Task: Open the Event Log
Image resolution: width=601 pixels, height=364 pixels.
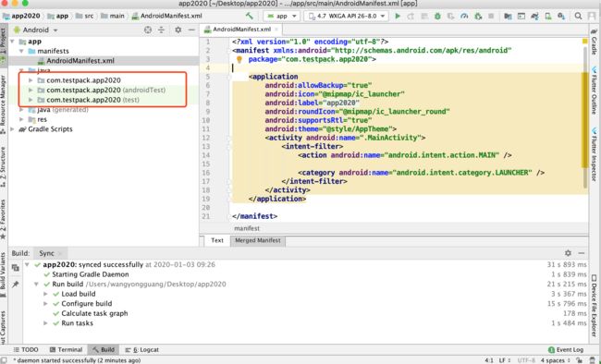Action: (566, 349)
